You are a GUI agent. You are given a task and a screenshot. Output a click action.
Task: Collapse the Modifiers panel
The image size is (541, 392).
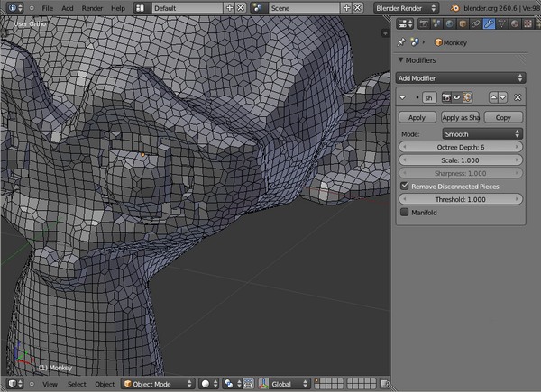point(400,60)
